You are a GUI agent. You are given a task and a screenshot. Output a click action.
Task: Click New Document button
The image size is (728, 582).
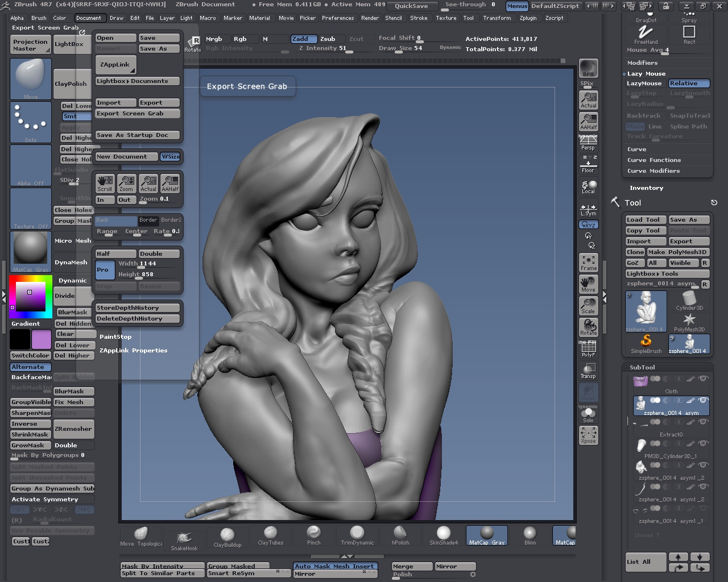126,157
